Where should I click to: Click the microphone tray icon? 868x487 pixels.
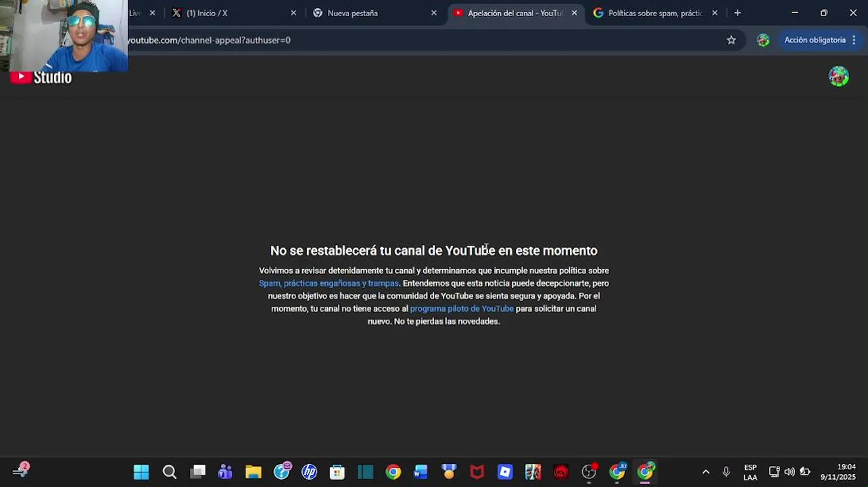726,472
